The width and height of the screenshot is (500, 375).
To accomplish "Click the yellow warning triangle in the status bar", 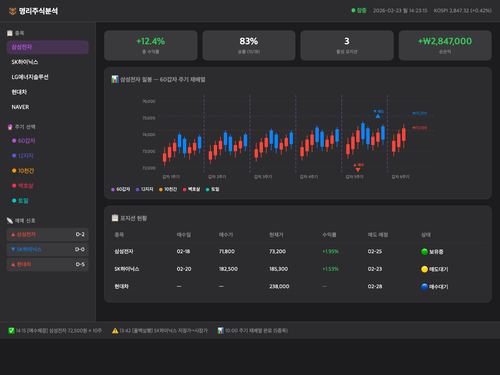I will 115,330.
